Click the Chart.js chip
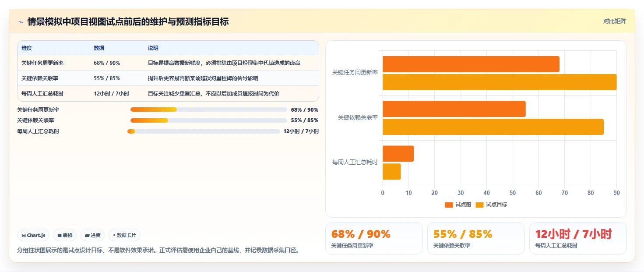Image resolution: width=644 pixels, height=272 pixels. pyautogui.click(x=33, y=235)
